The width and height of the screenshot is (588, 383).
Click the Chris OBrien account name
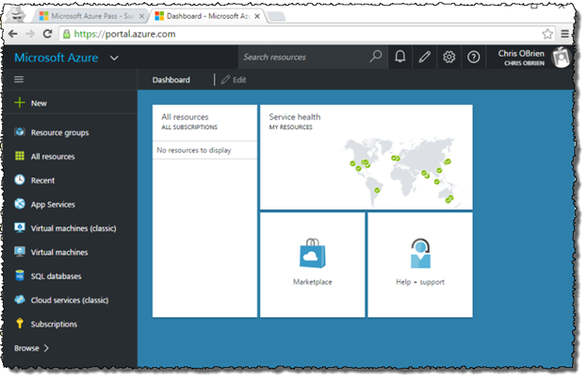click(x=521, y=54)
